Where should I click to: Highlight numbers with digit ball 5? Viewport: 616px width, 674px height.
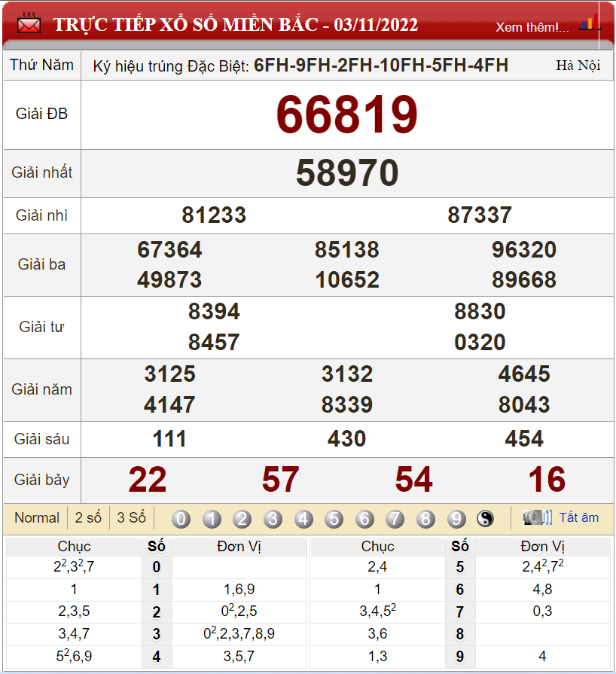[334, 519]
